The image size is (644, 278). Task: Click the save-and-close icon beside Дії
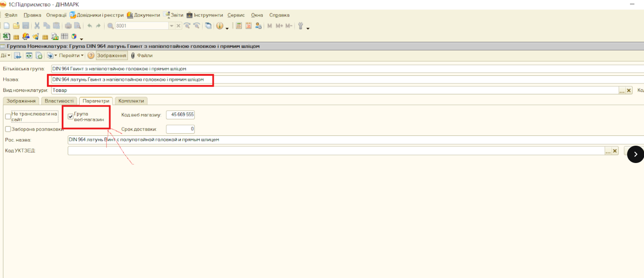pos(18,55)
